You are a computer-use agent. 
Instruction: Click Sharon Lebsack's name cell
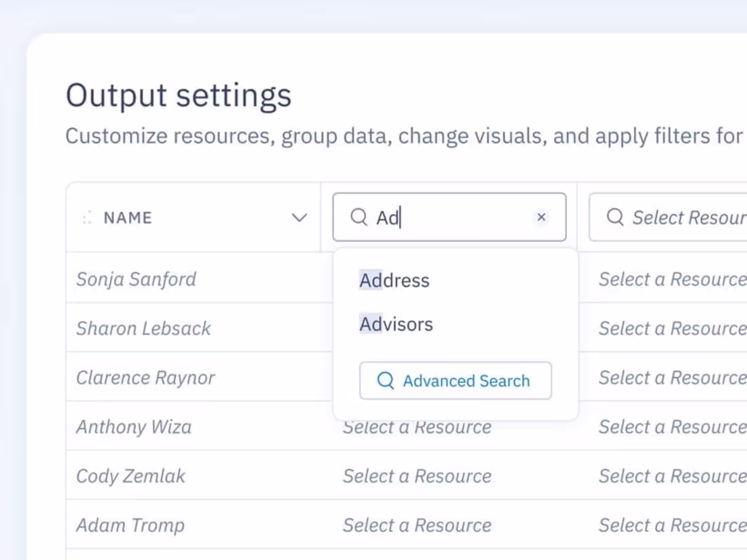pos(143,328)
